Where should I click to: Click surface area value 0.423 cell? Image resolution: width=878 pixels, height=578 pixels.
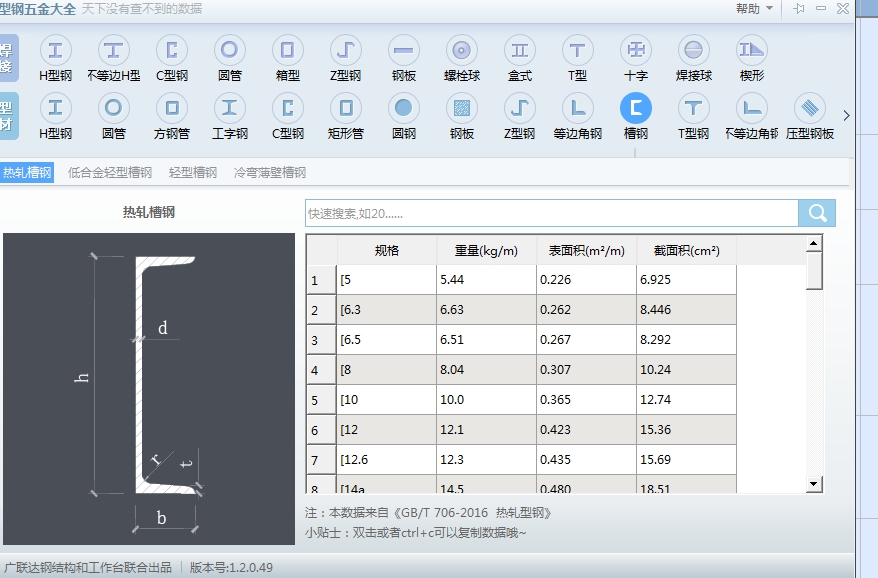coord(586,430)
